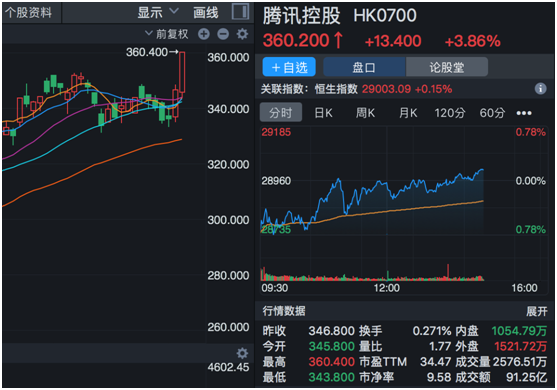Click index value 29003.09
The width and height of the screenshot is (557, 390).
pyautogui.click(x=386, y=89)
